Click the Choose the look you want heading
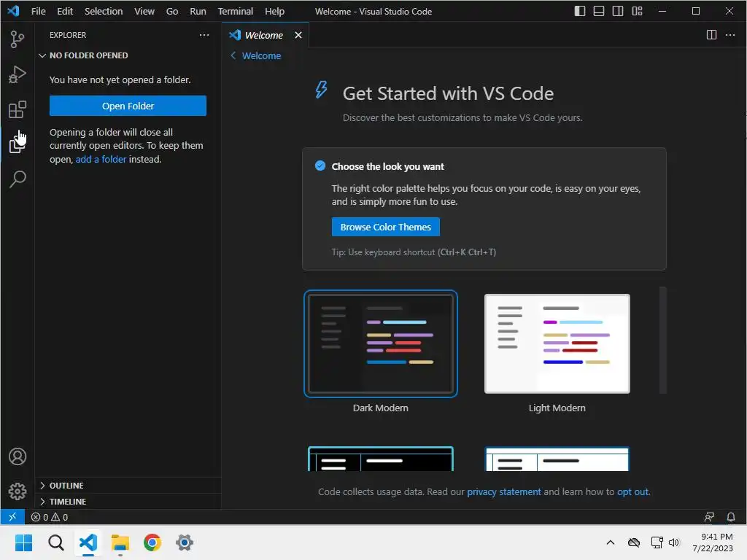747x560 pixels. point(388,167)
